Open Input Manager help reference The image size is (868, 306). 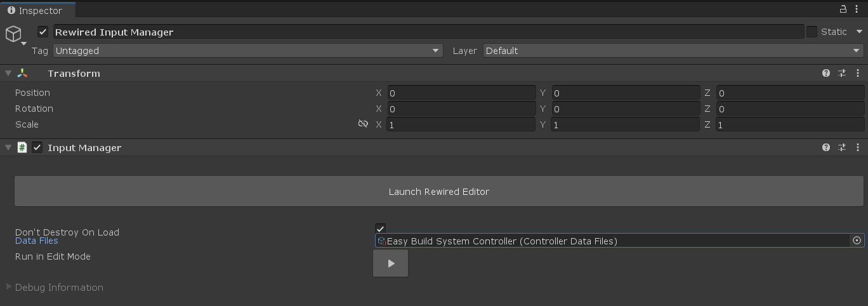[x=826, y=148]
